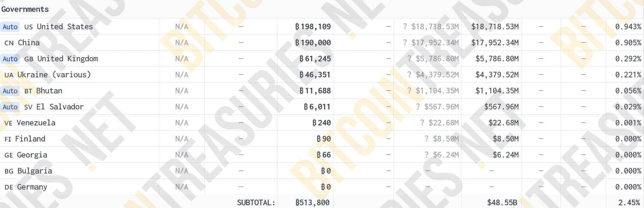The width and height of the screenshot is (644, 208).
Task: Open the United States entry
Action: (65, 27)
